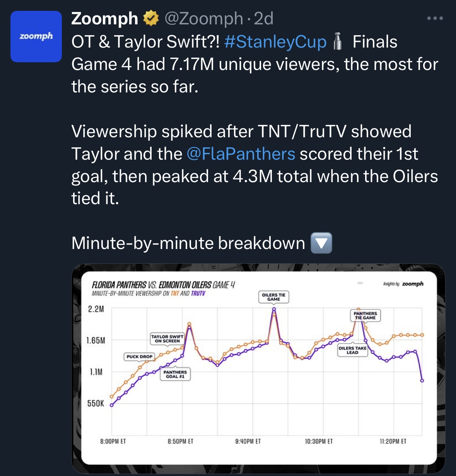Open the Zoomph profile avatar
Image resolution: width=456 pixels, height=476 pixels.
click(36, 36)
